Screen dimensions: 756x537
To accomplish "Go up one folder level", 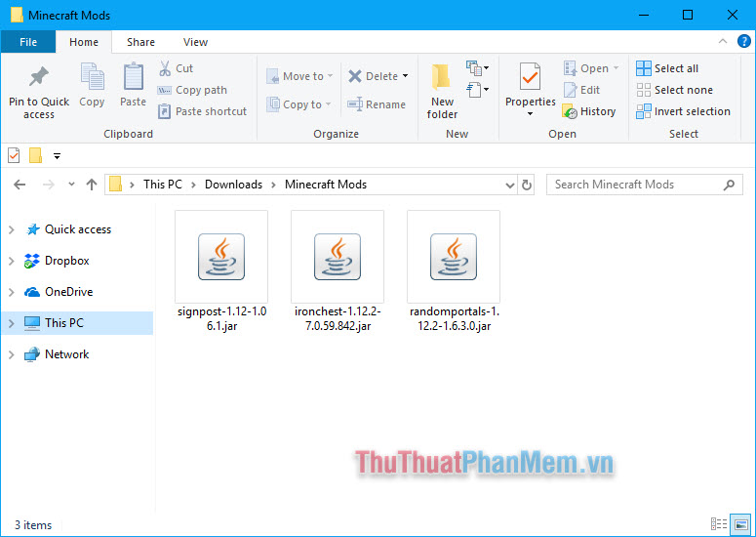I will coord(92,185).
